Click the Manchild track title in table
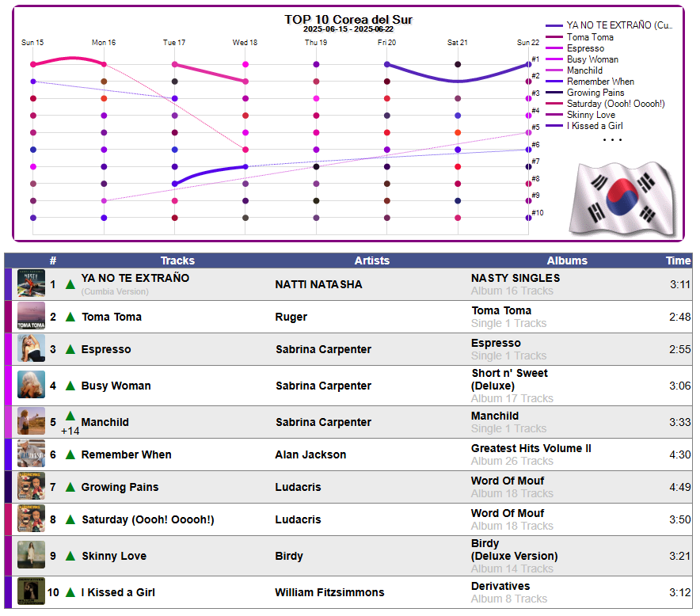 click(105, 422)
